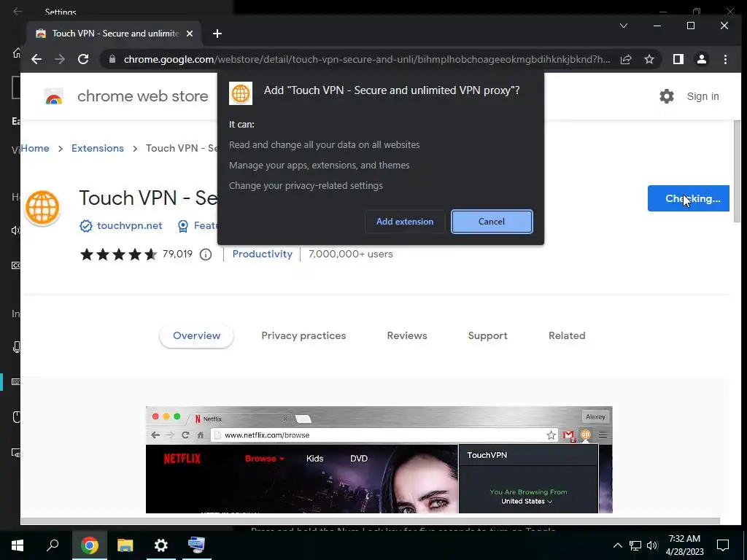Open Chrome three-dot menu

725,59
